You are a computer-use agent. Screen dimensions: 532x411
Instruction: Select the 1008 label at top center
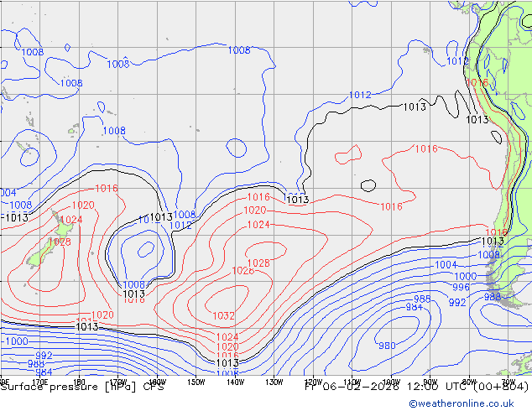pos(239,50)
